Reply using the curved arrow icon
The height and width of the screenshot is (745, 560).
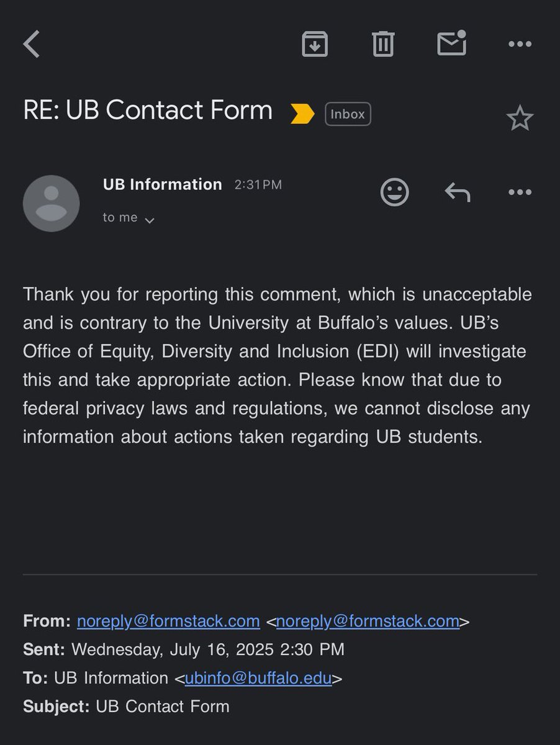click(x=458, y=192)
